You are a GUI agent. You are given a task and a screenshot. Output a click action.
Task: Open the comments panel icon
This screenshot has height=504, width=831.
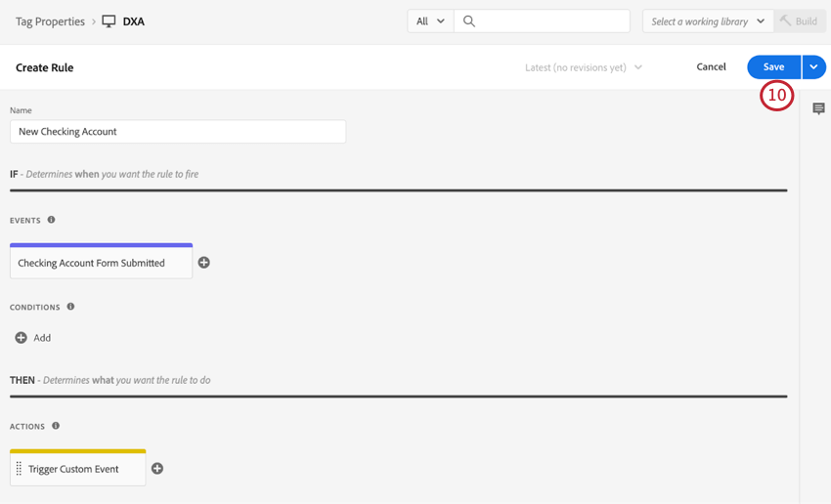[x=818, y=109]
